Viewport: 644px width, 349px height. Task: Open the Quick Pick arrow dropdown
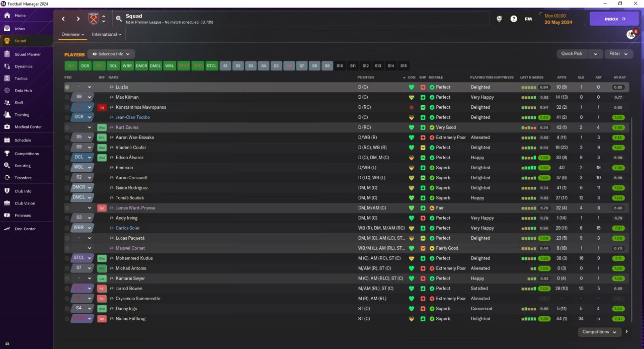pos(596,53)
